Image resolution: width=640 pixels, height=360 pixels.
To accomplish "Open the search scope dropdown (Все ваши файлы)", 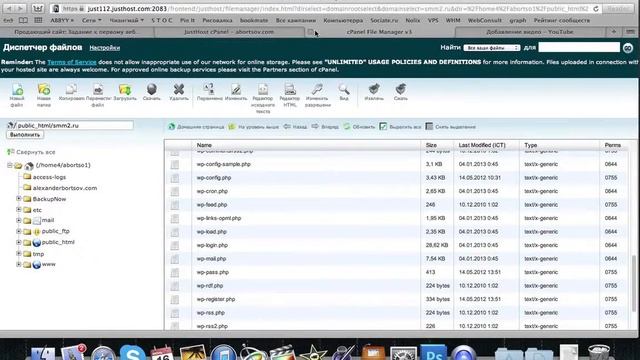I will (491, 48).
